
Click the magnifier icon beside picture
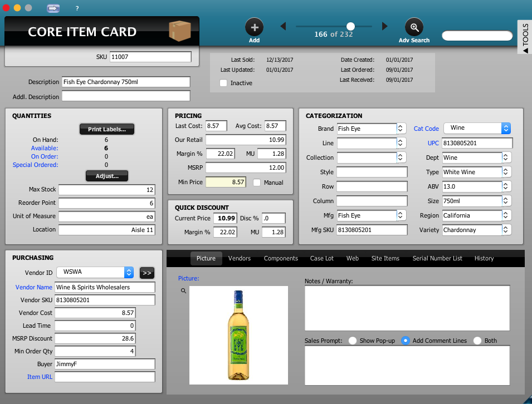183,290
